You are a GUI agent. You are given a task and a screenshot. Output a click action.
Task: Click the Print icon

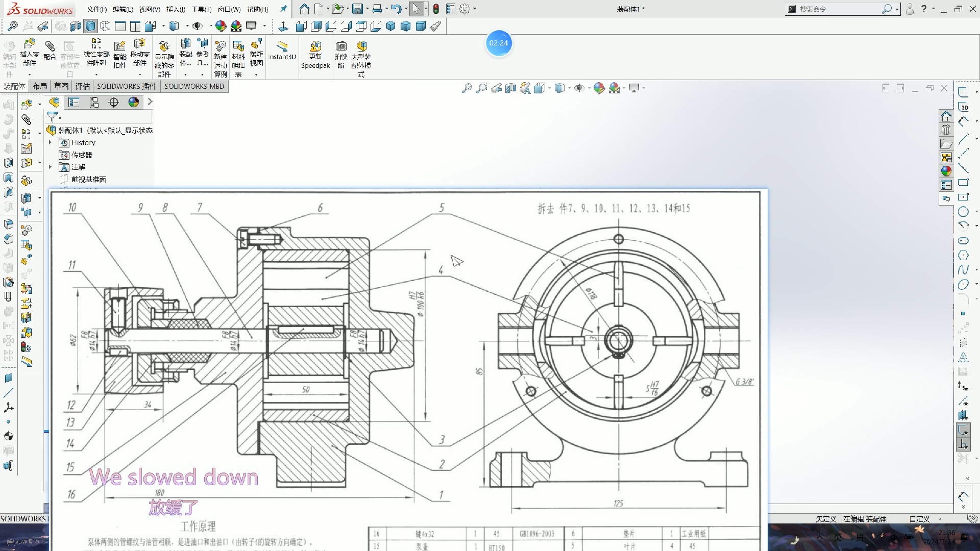[x=377, y=9]
